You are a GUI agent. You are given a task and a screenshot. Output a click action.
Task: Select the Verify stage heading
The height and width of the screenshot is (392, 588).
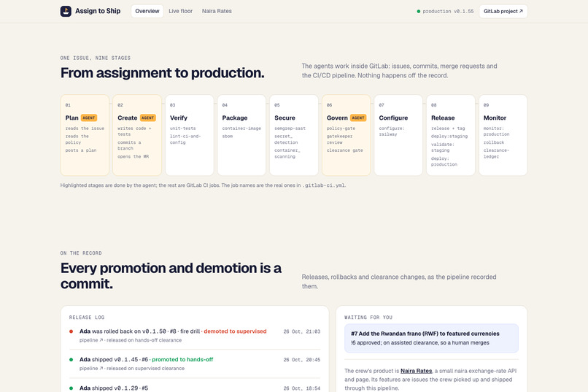click(x=179, y=118)
